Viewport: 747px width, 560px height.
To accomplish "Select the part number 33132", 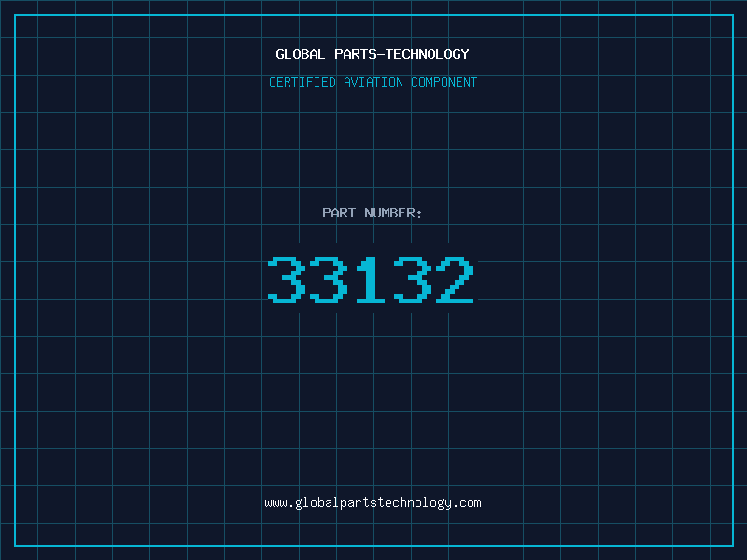I will (371, 279).
